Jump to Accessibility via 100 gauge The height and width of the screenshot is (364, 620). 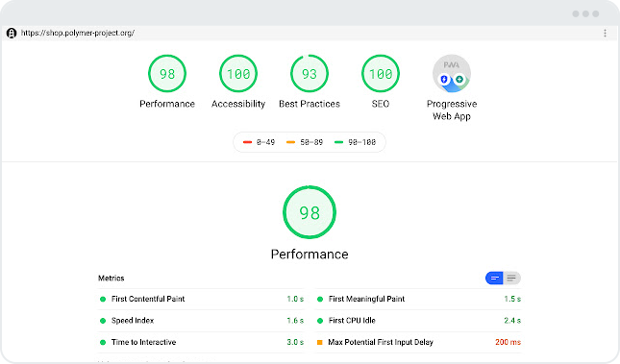(x=238, y=74)
